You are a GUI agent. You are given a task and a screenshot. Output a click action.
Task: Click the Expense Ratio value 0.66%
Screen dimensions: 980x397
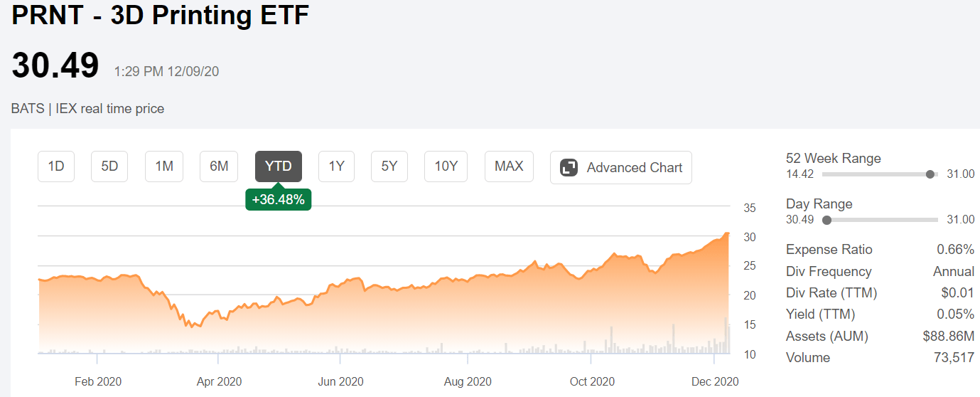[956, 250]
